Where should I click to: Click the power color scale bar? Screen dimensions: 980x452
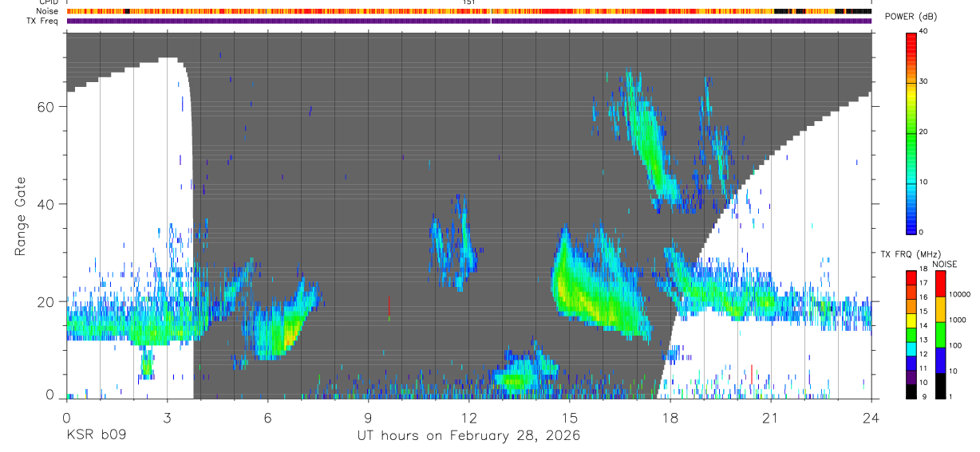(x=911, y=132)
